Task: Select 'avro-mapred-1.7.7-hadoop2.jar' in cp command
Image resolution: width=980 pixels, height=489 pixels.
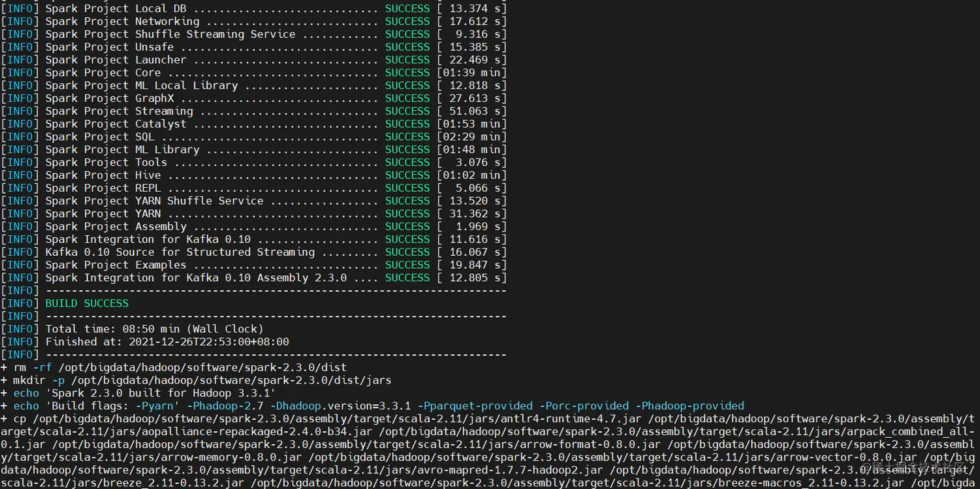Action: click(x=510, y=470)
